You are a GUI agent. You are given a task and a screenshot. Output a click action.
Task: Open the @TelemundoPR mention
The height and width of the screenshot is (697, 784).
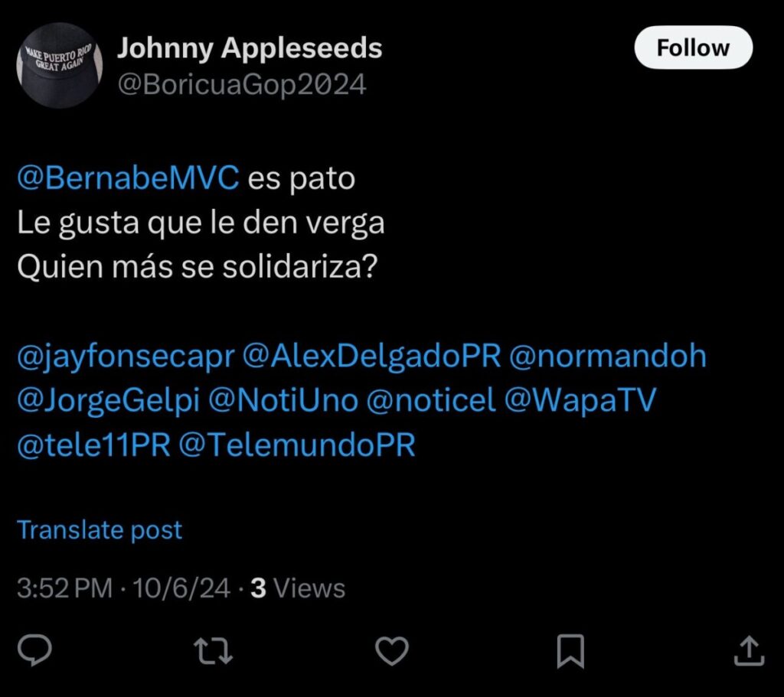tap(297, 445)
